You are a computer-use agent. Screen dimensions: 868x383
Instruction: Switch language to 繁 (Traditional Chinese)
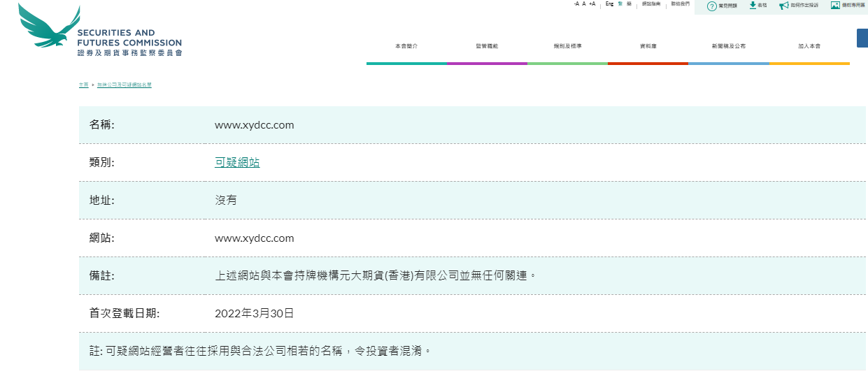[620, 4]
